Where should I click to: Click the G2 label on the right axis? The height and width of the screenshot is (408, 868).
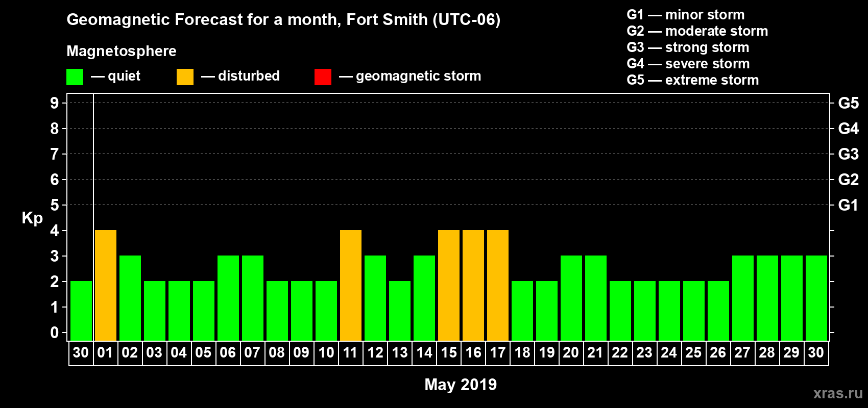848,180
